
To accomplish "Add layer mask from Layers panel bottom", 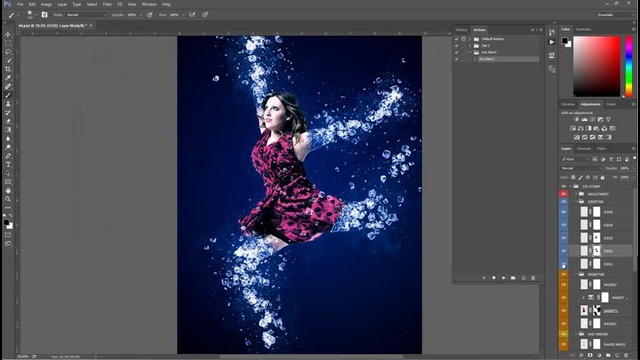I will pyautogui.click(x=590, y=356).
